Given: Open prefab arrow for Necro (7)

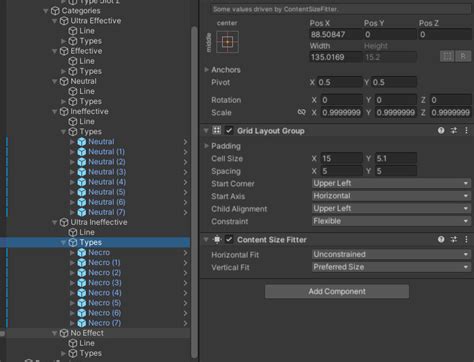Looking at the screenshot, I should [185, 323].
